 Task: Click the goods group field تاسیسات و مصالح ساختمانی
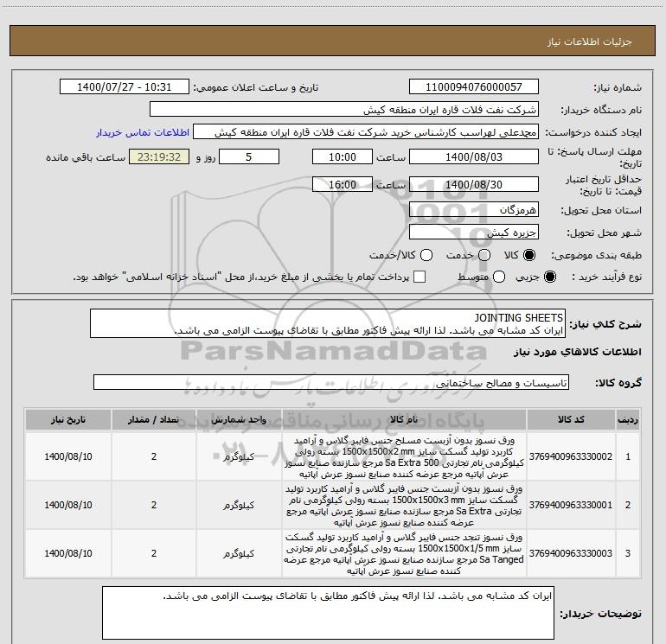[331, 382]
